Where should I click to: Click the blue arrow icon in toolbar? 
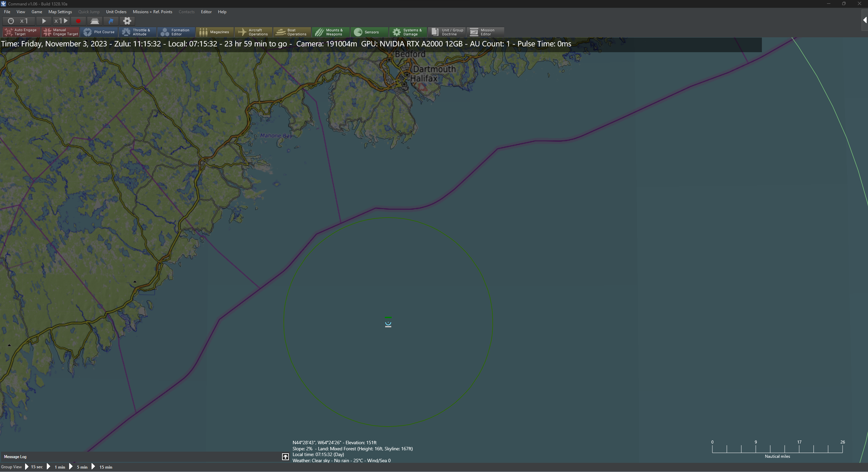click(111, 21)
